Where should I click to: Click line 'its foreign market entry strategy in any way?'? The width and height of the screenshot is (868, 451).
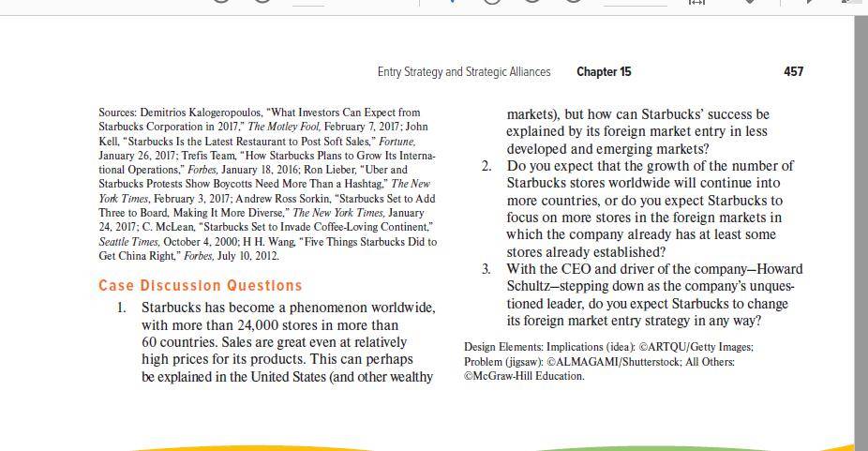tap(634, 321)
